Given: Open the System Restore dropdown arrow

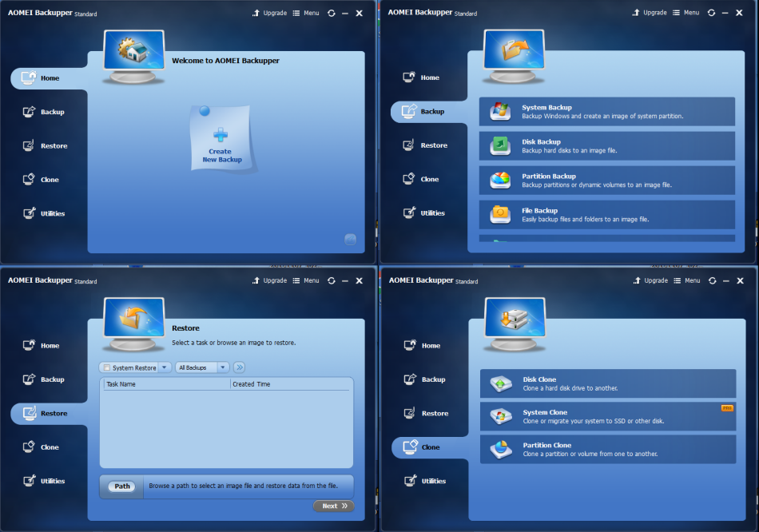Looking at the screenshot, I should [x=165, y=367].
